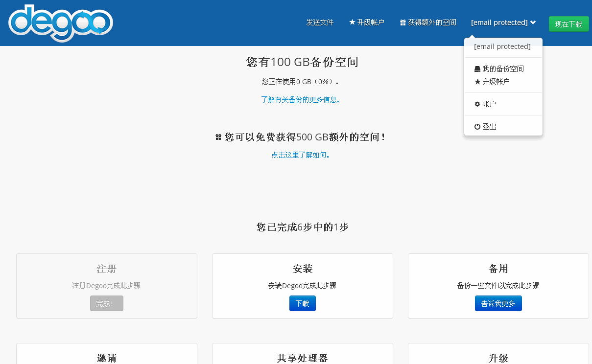Click the 安装Degoo完成此步骤 description text
The image size is (592, 364).
[x=303, y=286]
